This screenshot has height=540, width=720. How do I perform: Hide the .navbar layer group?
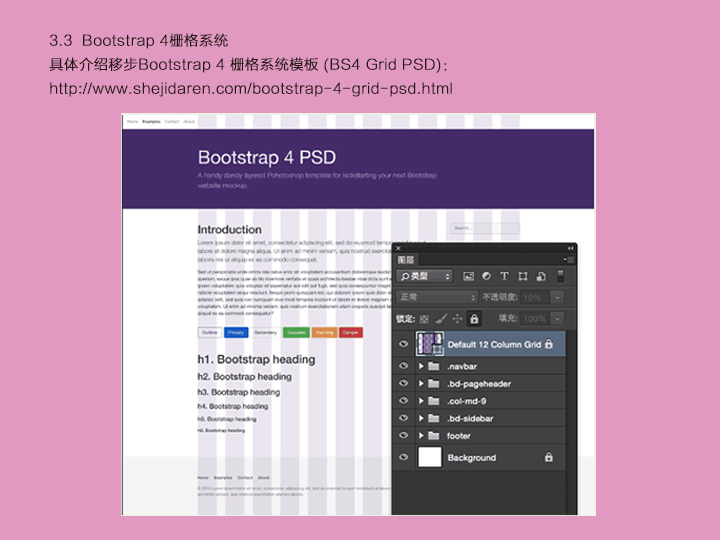coord(404,366)
